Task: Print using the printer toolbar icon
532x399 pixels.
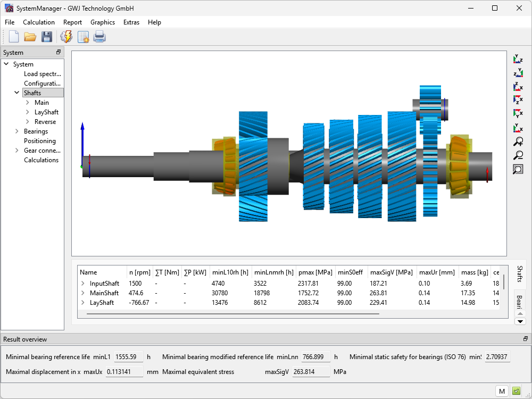Action: [x=99, y=37]
